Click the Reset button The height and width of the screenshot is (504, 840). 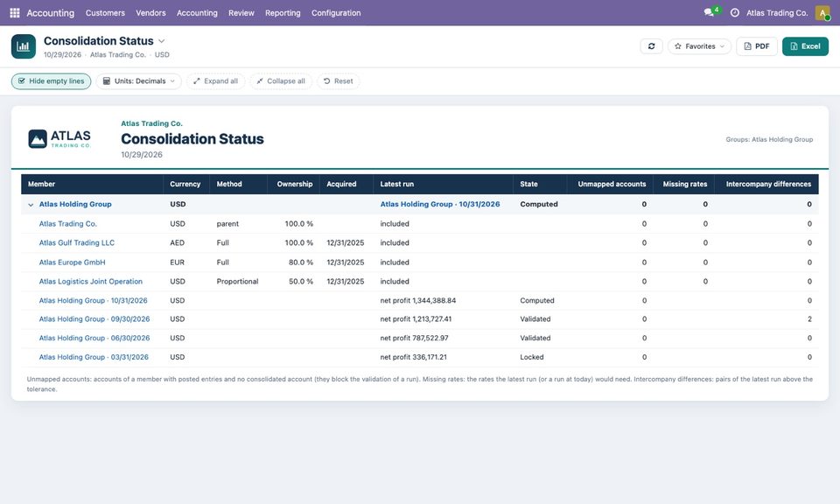[x=338, y=81]
